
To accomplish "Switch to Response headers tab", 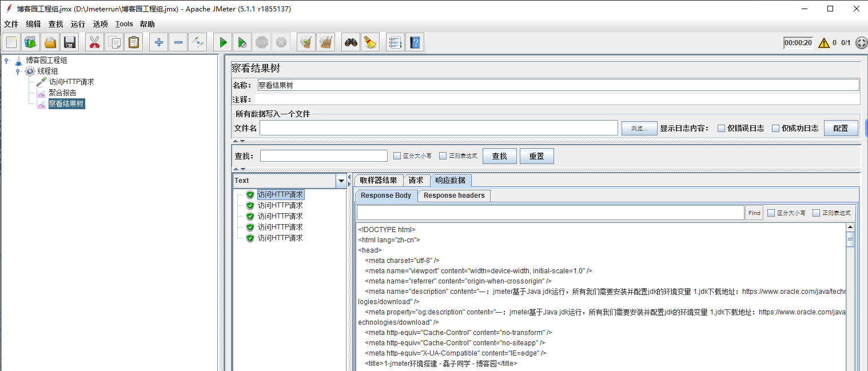I will (x=454, y=196).
